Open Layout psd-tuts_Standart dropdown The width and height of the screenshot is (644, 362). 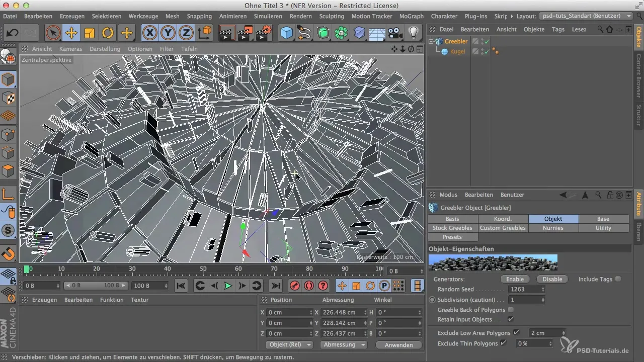586,16
